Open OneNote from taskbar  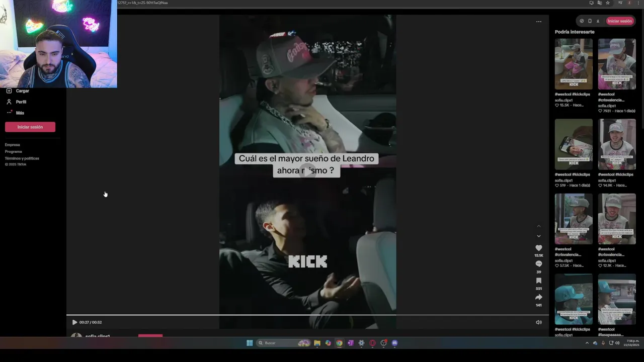click(x=350, y=343)
